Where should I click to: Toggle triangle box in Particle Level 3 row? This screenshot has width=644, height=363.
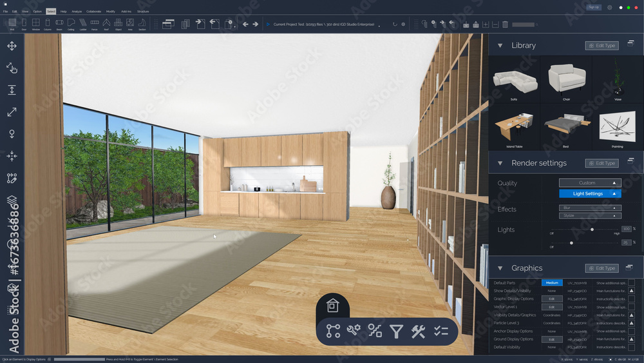click(631, 323)
